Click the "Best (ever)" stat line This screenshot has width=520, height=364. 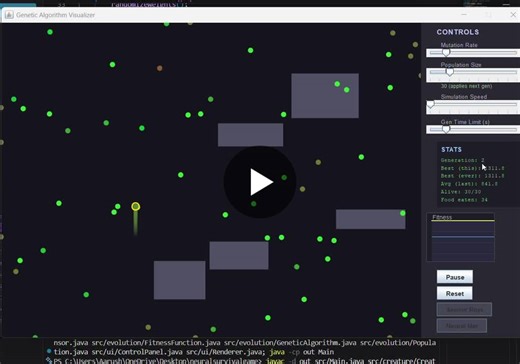coord(473,176)
